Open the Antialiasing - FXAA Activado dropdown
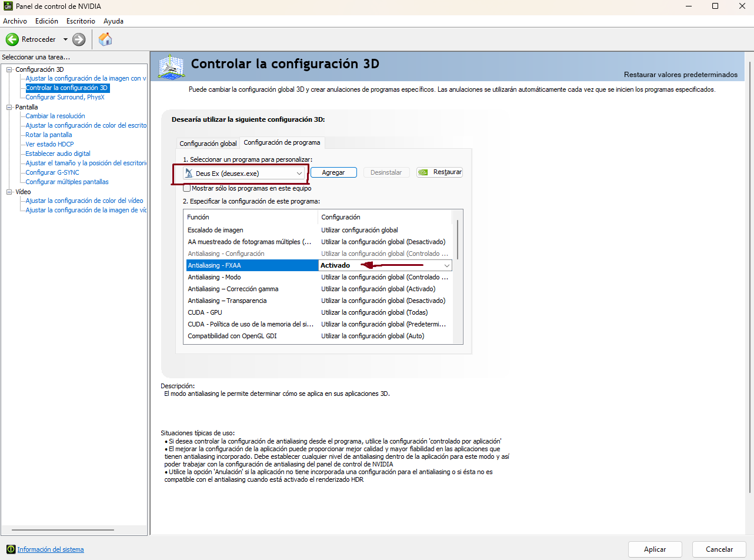Screen dimensions: 754x560 [x=446, y=265]
